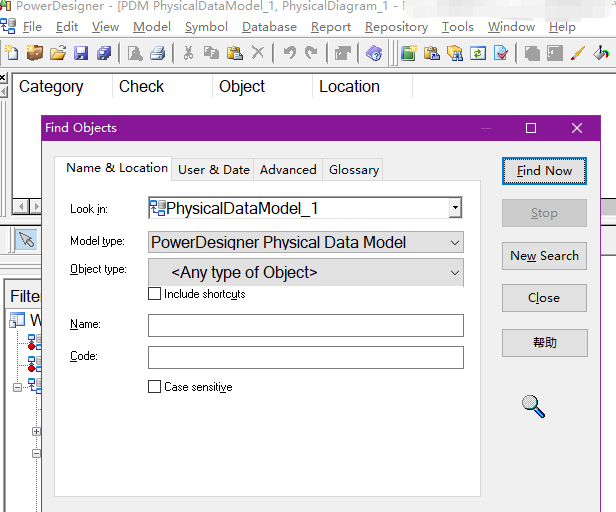Click the Find Now button
The height and width of the screenshot is (512, 616).
tap(544, 171)
